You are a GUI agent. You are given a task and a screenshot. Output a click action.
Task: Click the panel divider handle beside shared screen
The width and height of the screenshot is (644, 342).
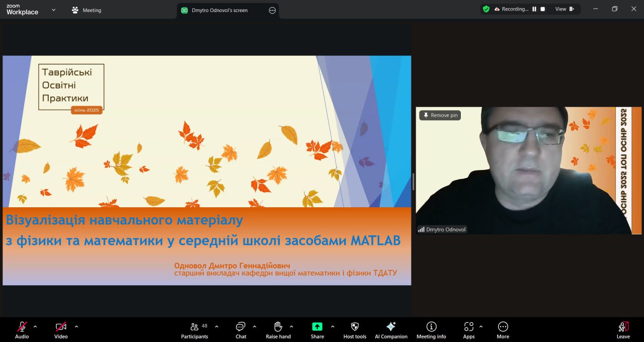[x=413, y=181]
